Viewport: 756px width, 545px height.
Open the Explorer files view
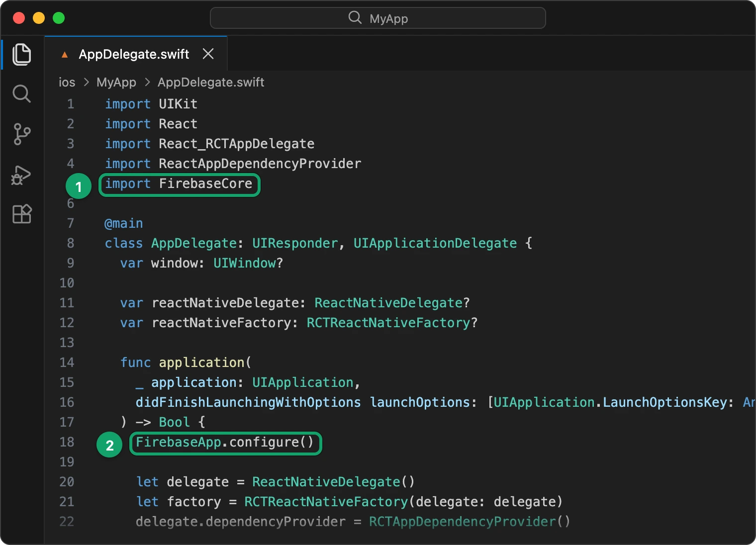22,54
